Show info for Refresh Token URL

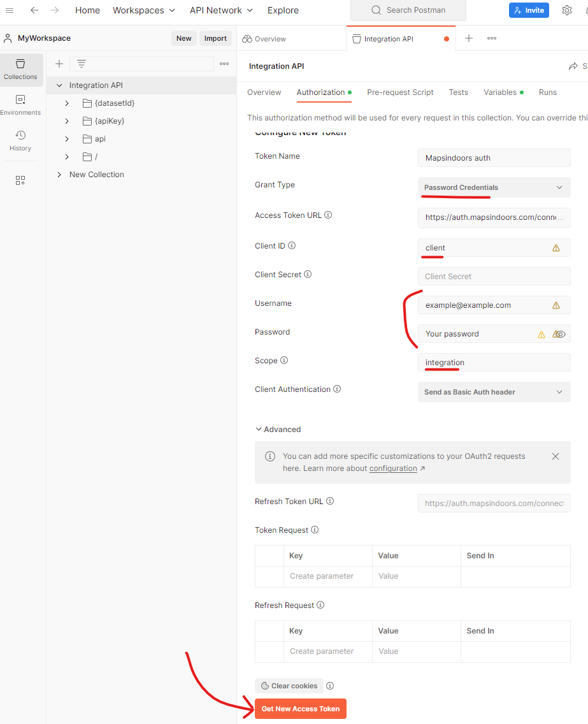330,501
